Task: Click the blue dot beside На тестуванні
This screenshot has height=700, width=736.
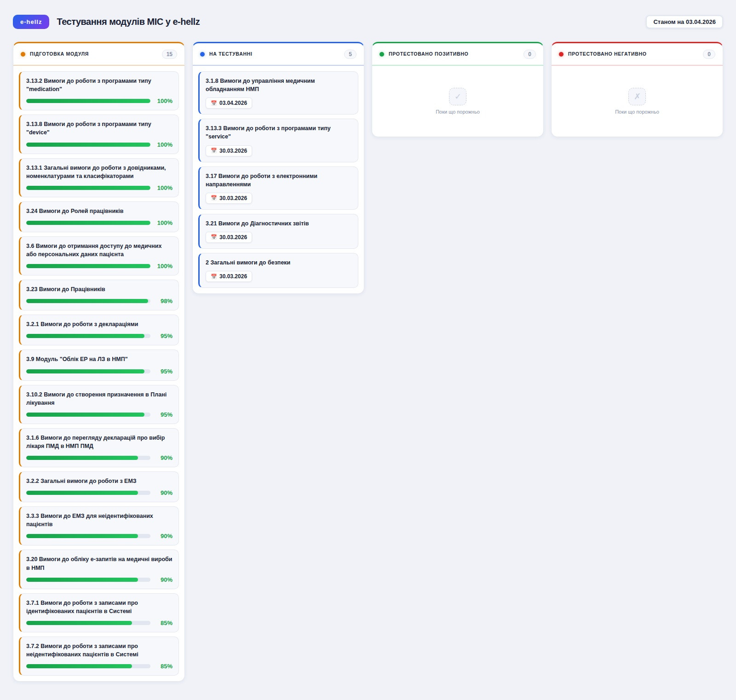Action: click(x=202, y=54)
